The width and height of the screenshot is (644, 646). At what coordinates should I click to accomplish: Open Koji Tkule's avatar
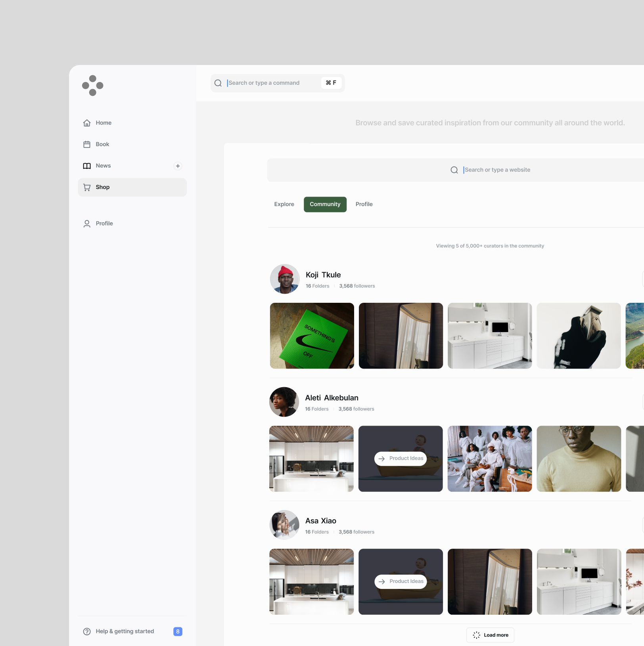[x=285, y=279]
